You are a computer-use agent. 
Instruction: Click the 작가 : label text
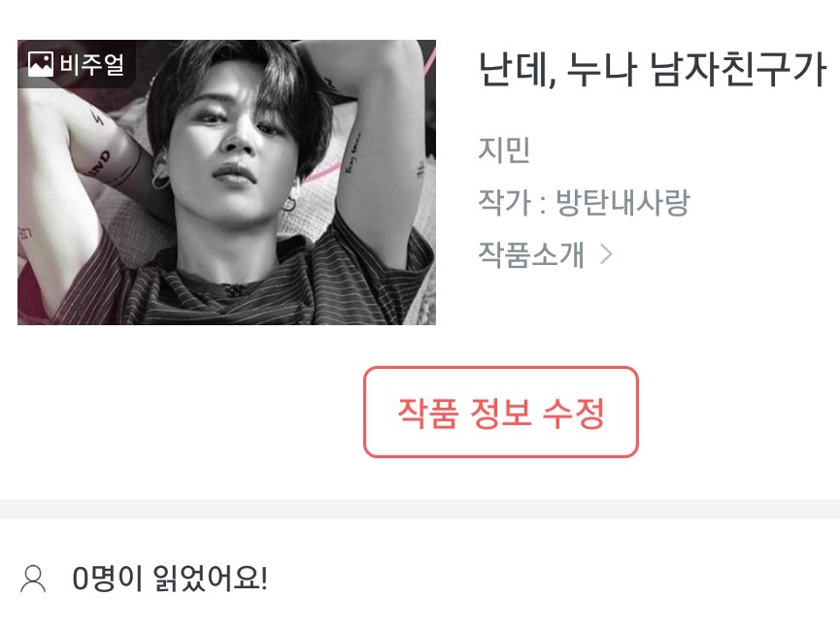512,203
